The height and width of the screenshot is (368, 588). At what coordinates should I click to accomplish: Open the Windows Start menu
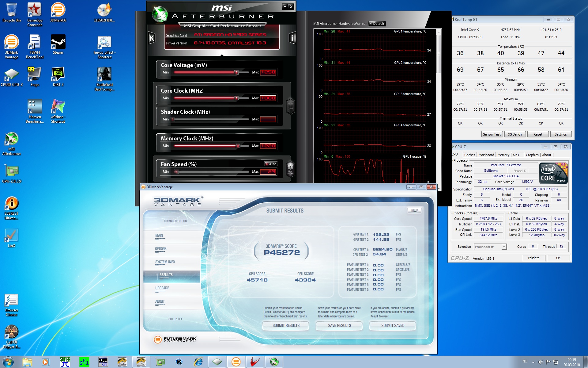tap(8, 362)
